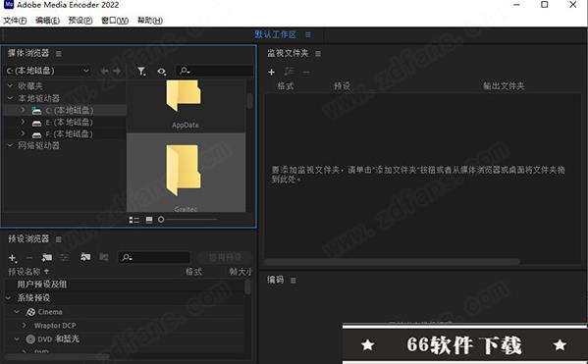Click the watch folder horizontal scrollbar
This screenshot has height=364, width=588.
[393, 261]
